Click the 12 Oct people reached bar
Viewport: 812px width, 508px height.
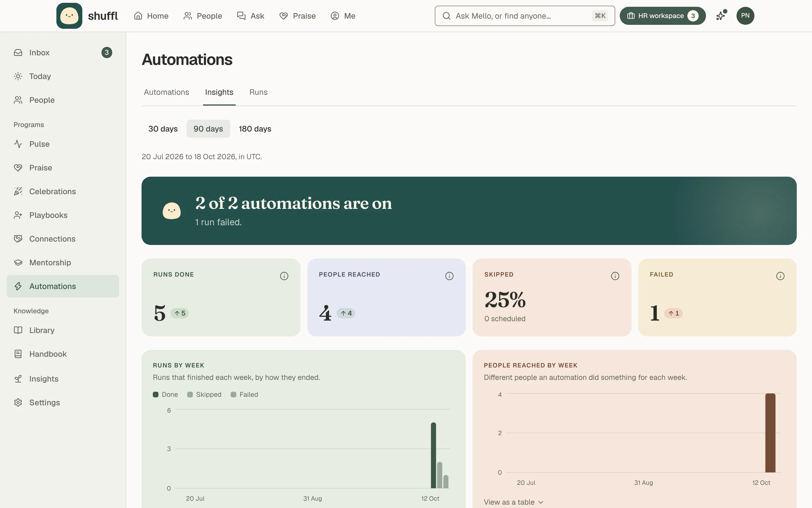(x=770, y=433)
